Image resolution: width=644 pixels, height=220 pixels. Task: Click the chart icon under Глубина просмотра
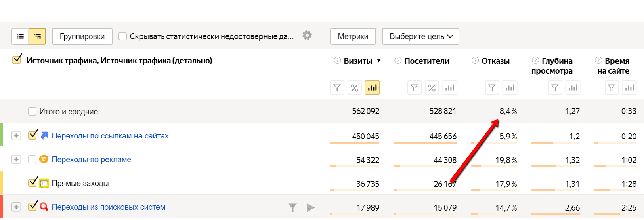(573, 87)
